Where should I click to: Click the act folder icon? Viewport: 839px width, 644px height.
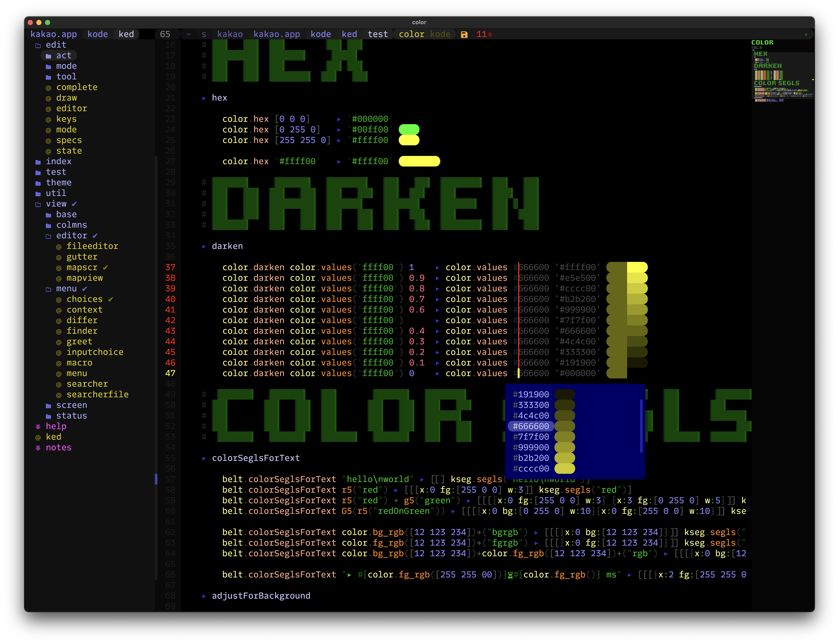(48, 56)
